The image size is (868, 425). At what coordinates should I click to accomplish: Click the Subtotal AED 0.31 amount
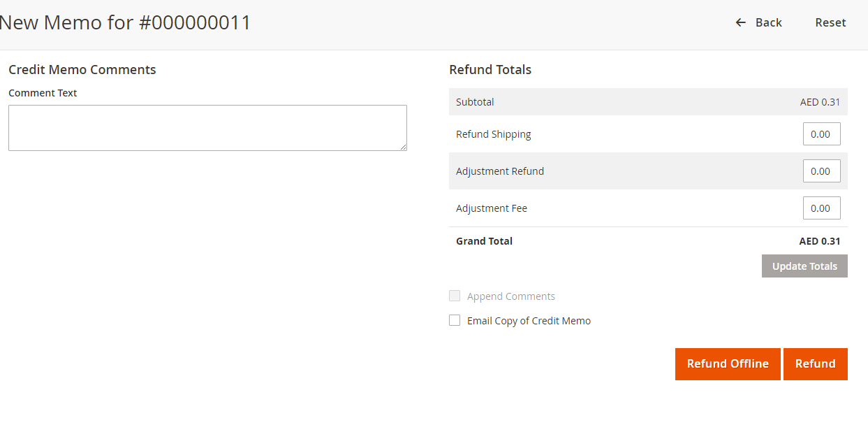point(820,102)
